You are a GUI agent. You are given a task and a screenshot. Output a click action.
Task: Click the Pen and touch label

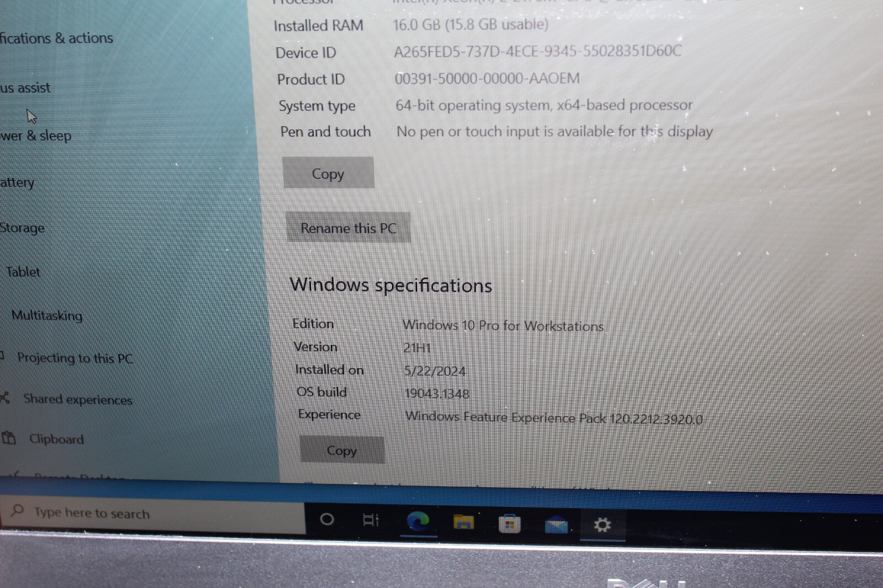[x=326, y=131]
